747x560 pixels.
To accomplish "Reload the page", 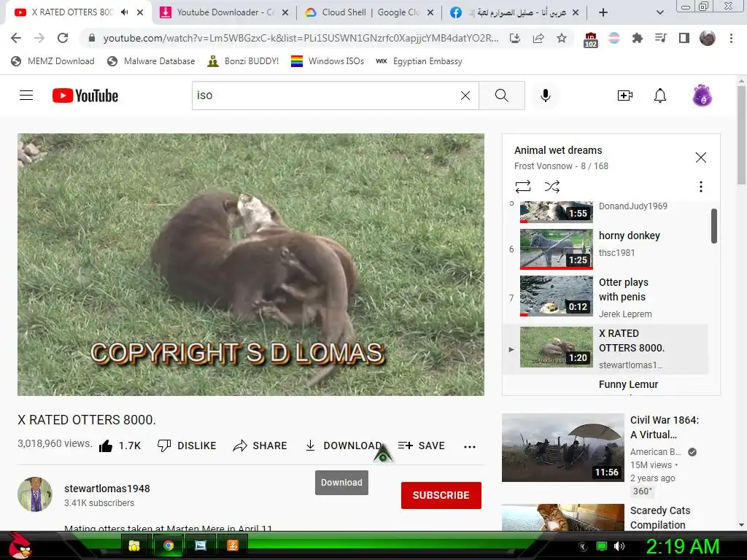I will (63, 38).
